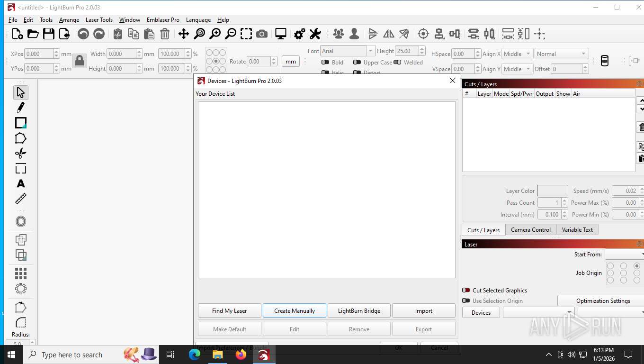644x364 pixels.
Task: Zoom in with the plus magnifier
Action: click(215, 34)
